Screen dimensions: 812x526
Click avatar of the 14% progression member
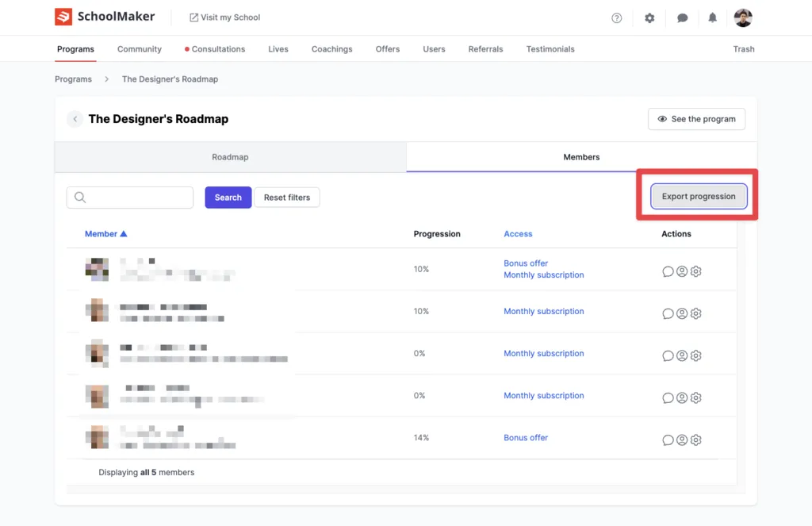point(97,437)
